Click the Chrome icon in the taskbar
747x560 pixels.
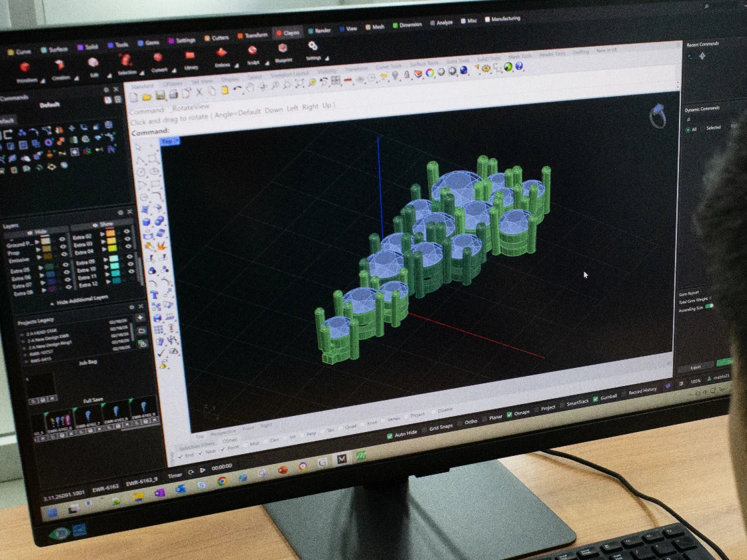click(x=222, y=481)
